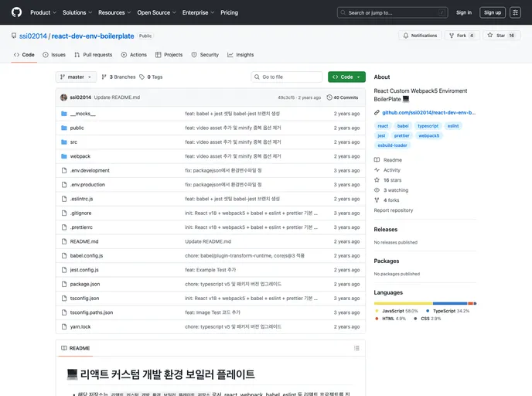Focus the Search or jump to field

click(x=392, y=12)
